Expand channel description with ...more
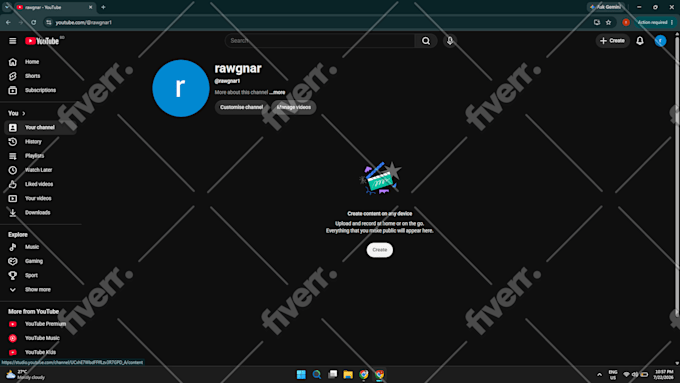The width and height of the screenshot is (680, 383). click(x=277, y=92)
